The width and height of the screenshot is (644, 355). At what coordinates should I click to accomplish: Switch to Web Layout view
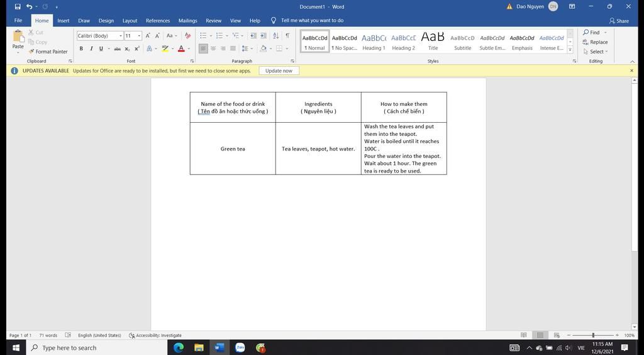tap(557, 335)
